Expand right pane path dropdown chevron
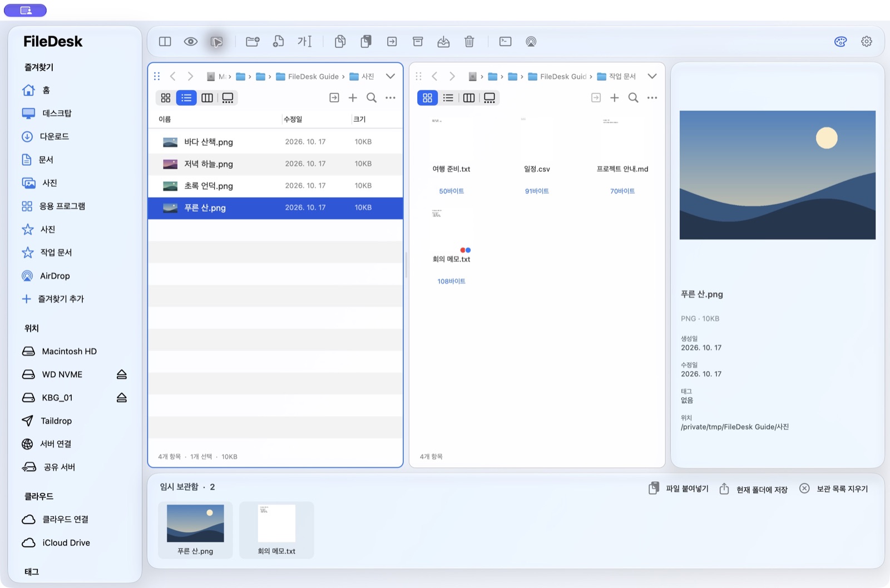 coord(652,76)
